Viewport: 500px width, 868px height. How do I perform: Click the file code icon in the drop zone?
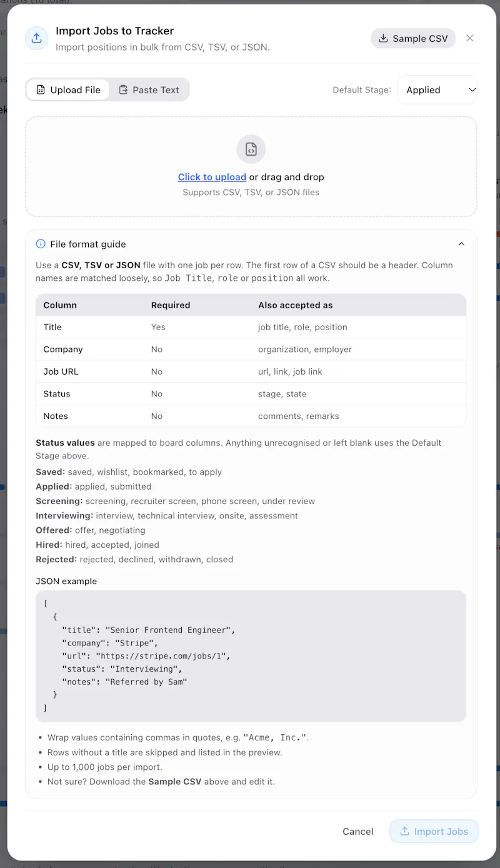click(251, 149)
